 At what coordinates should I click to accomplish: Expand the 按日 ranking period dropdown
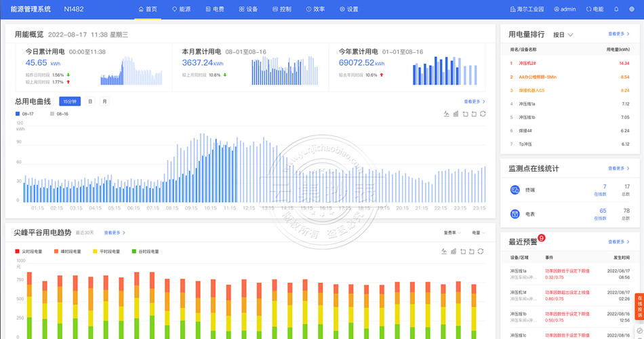pos(563,35)
